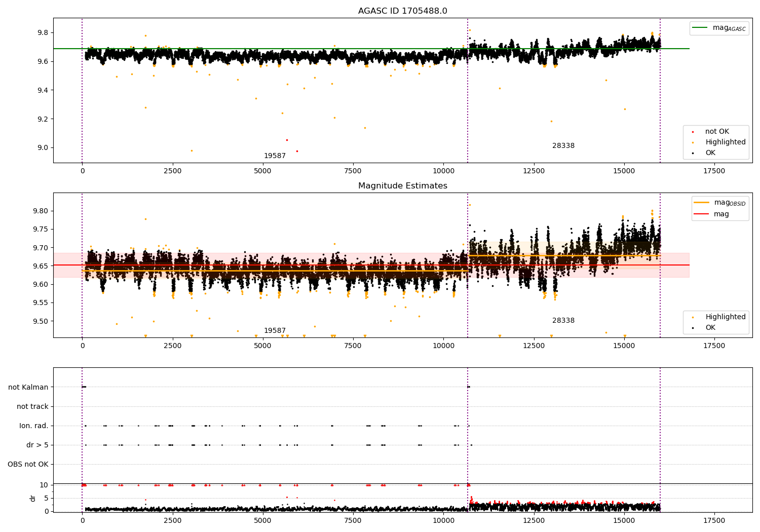
Task: Click the 'AGASC ID 1705488.0' plot title
Action: [402, 11]
